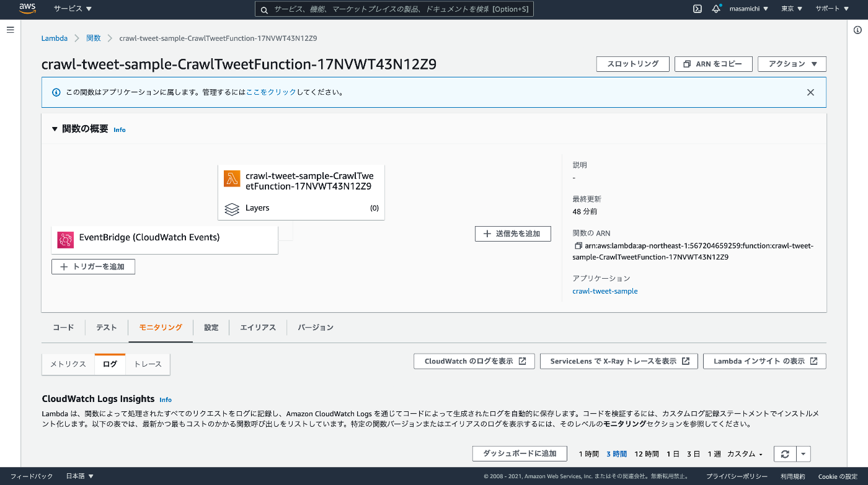
Task: Click Info link next to CloudWatch Logs Insights
Action: (166, 400)
